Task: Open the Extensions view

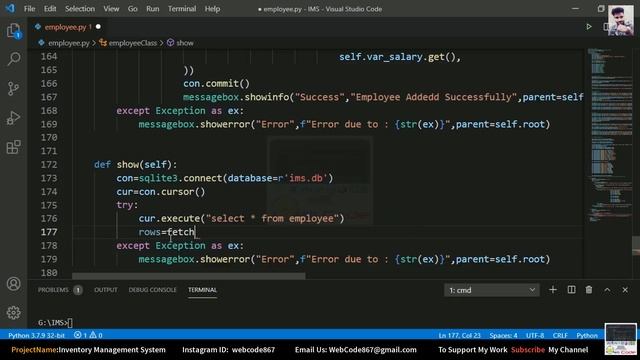Action: coord(13,147)
